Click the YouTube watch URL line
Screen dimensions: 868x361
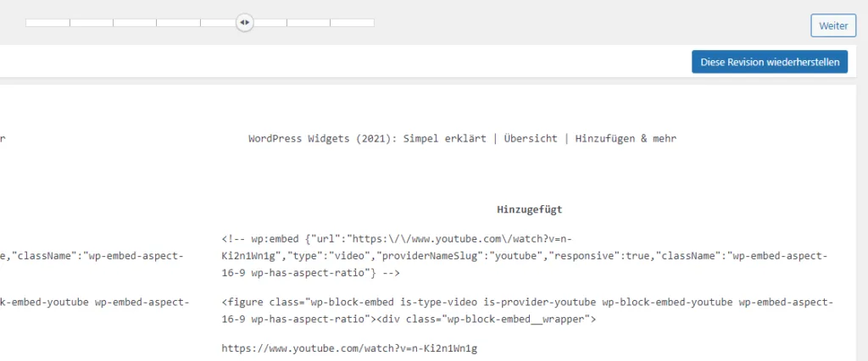coord(349,348)
